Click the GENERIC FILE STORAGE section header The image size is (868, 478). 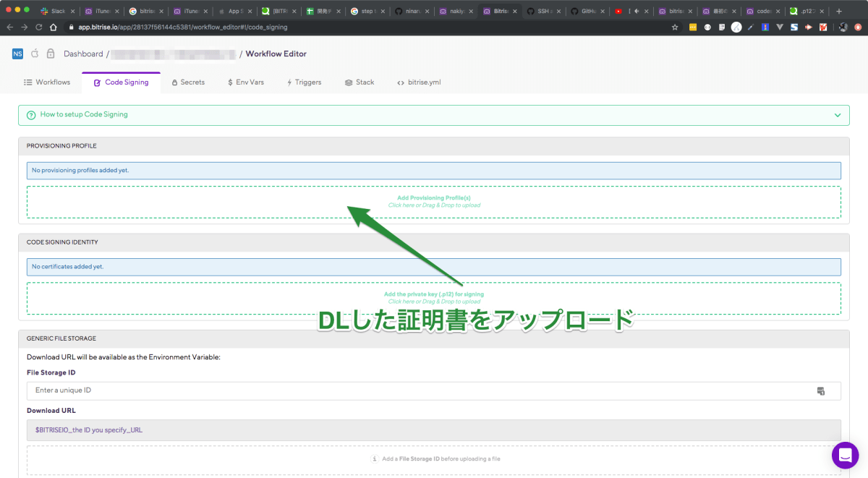point(434,338)
